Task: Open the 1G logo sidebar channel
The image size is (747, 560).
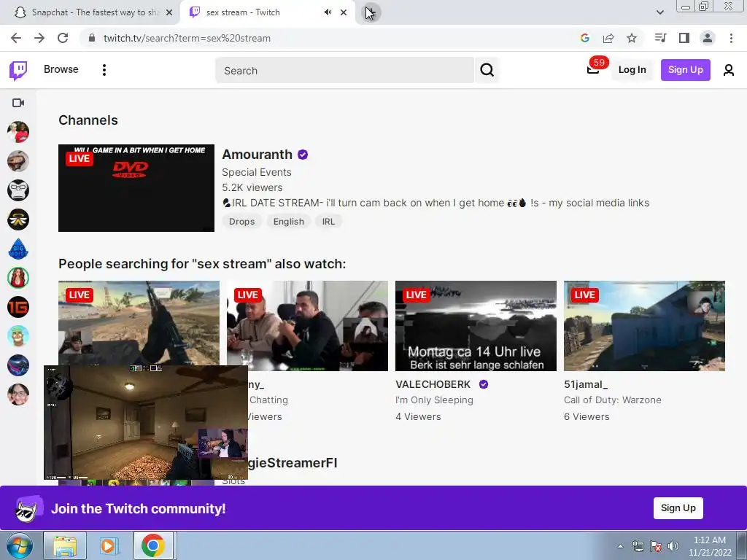Action: coord(18,307)
